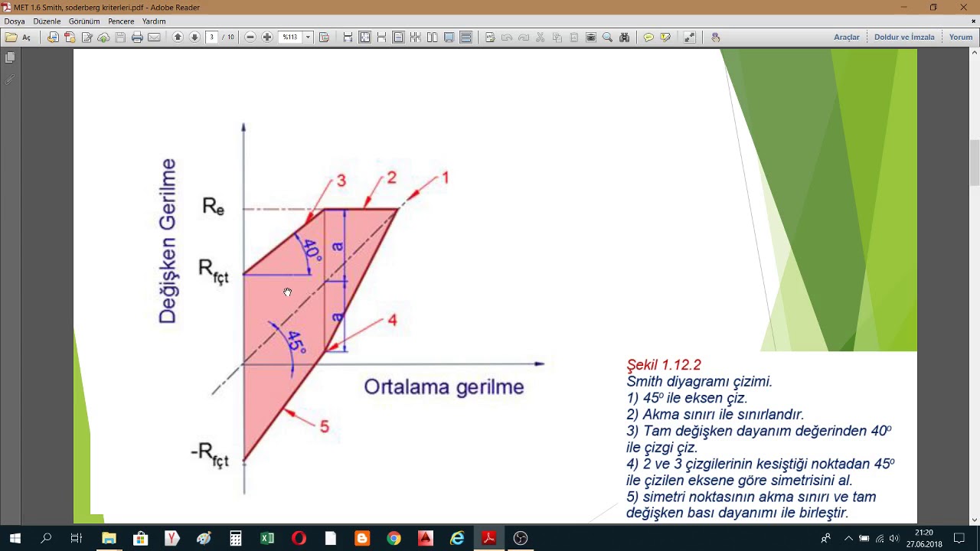Select the highlight text tool
Viewport: 980px width, 551px height.
tap(665, 37)
